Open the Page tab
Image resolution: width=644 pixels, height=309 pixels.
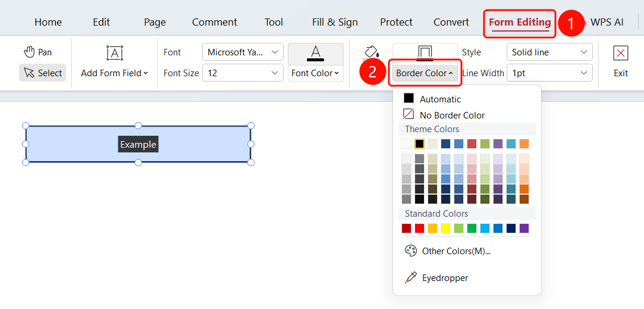[155, 22]
